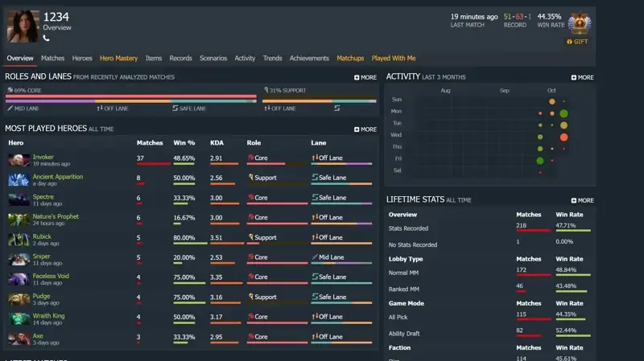The width and height of the screenshot is (644, 361).
Task: Click the Nature's Prophet portrait
Action: pyautogui.click(x=19, y=219)
